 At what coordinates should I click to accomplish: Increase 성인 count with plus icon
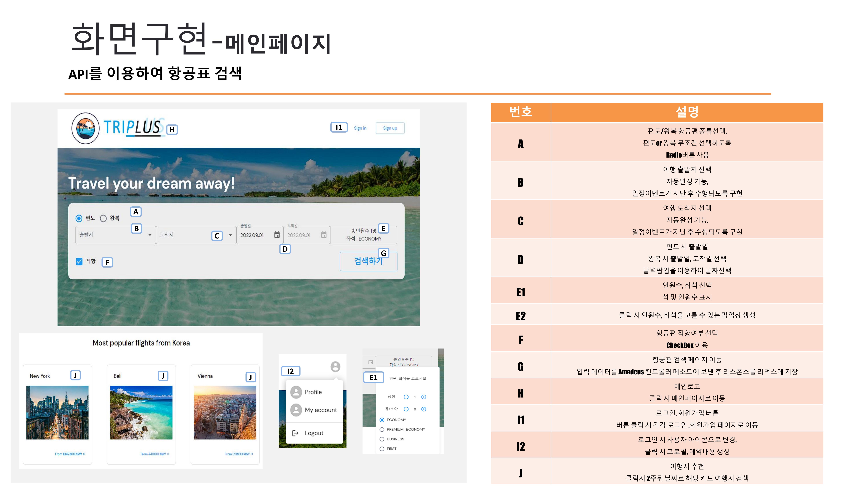pos(424,397)
